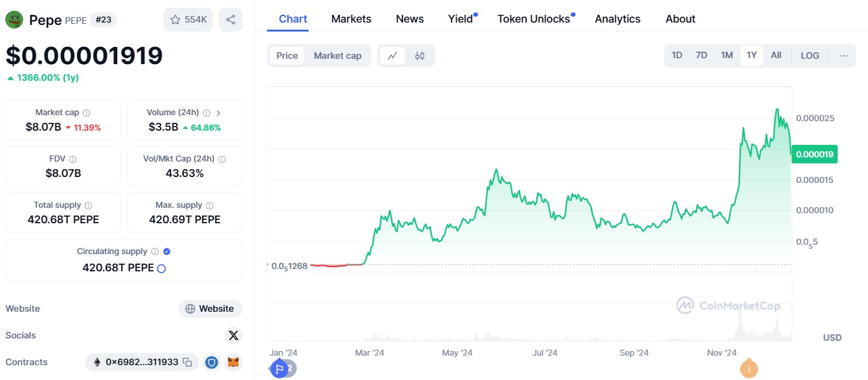Open the Analytics tab
868x380 pixels.
(x=618, y=19)
